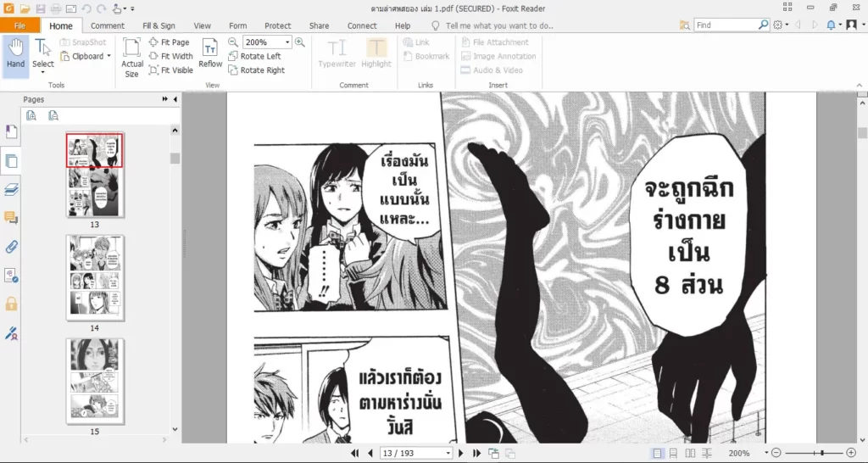Click Email icon in quick access toolbar
The image size is (868, 463).
(x=71, y=8)
